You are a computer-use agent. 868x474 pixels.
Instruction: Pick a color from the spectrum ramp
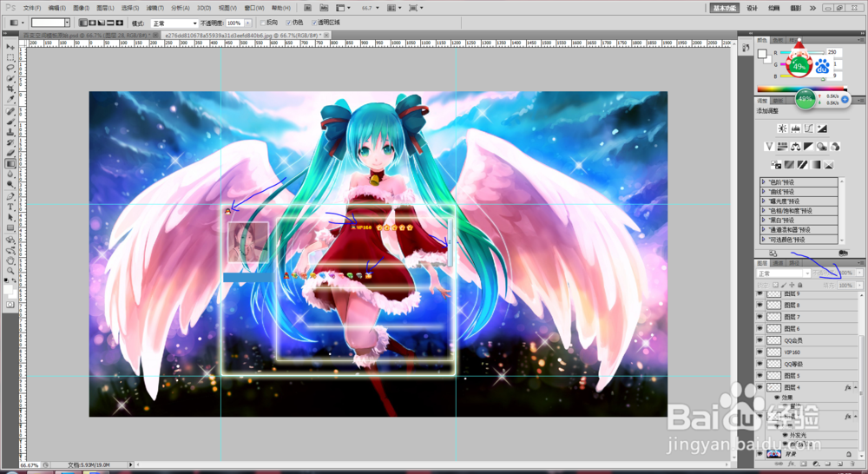click(x=801, y=89)
